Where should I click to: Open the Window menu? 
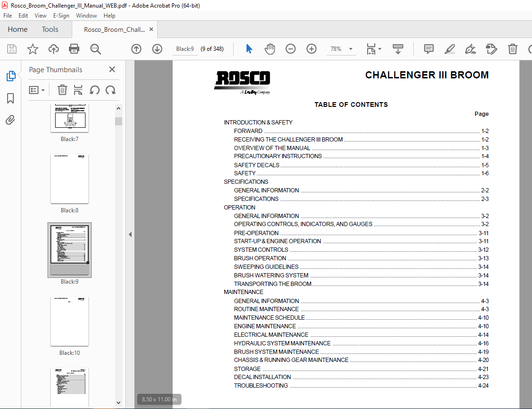pyautogui.click(x=86, y=16)
